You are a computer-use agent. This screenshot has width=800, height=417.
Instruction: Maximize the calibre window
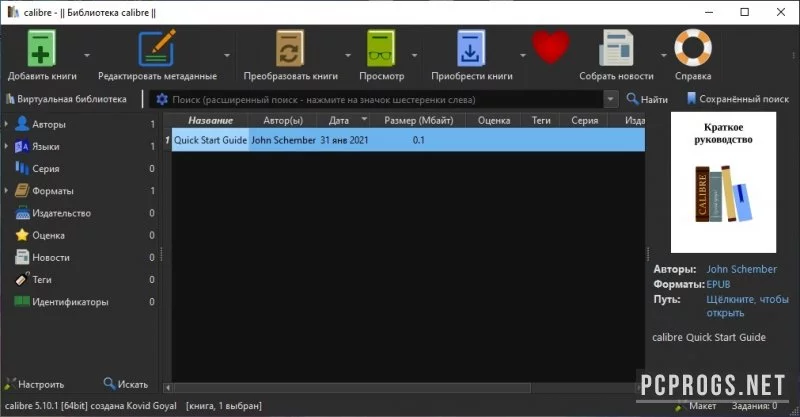744,12
